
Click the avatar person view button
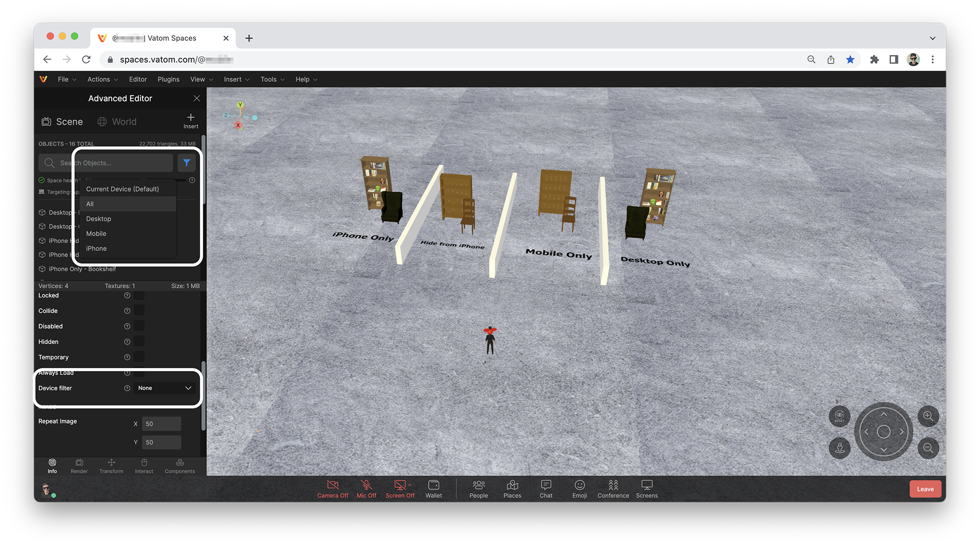[839, 448]
